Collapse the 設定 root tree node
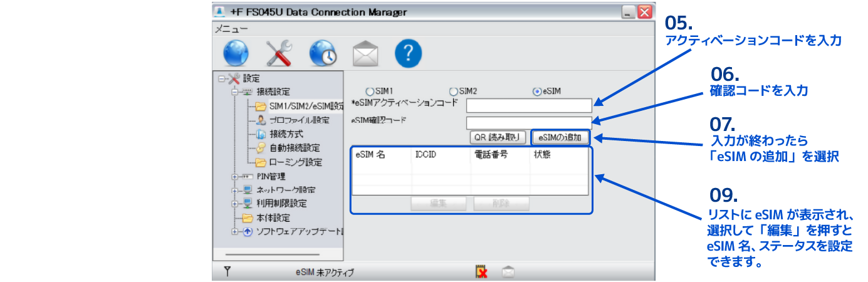This screenshot has width=868, height=282. [x=222, y=79]
